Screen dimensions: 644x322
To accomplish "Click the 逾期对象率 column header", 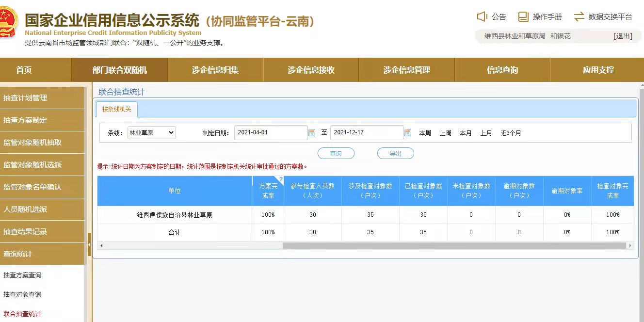I will pyautogui.click(x=567, y=191).
